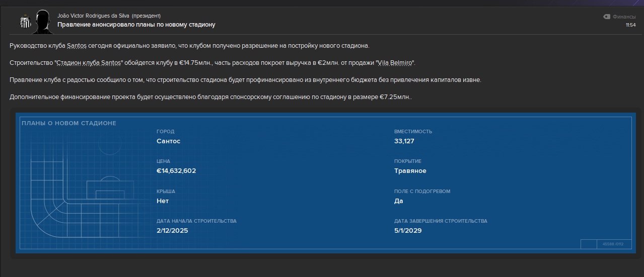The width and height of the screenshot is (644, 277).
Task: Click the construction start date 2/12/2025
Action: pyautogui.click(x=172, y=231)
